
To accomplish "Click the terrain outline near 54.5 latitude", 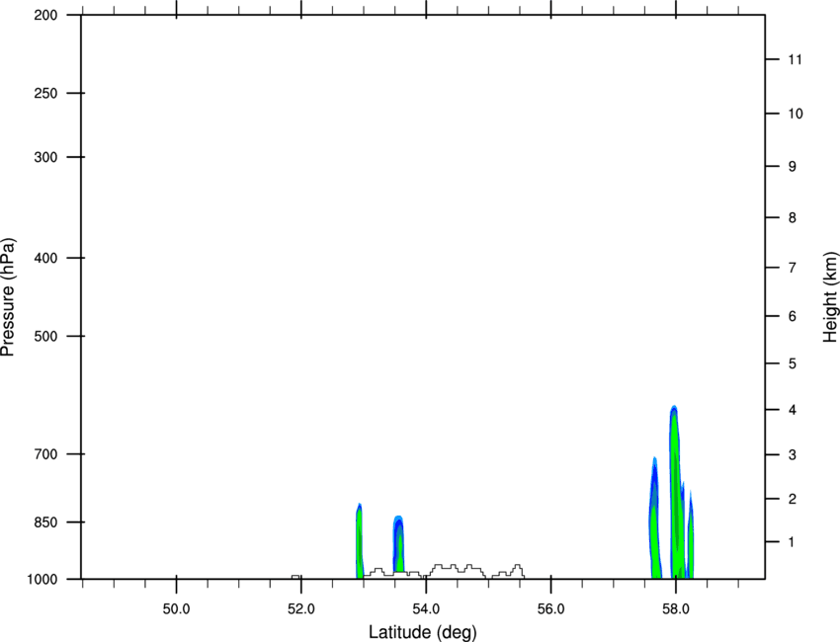I will tap(458, 571).
